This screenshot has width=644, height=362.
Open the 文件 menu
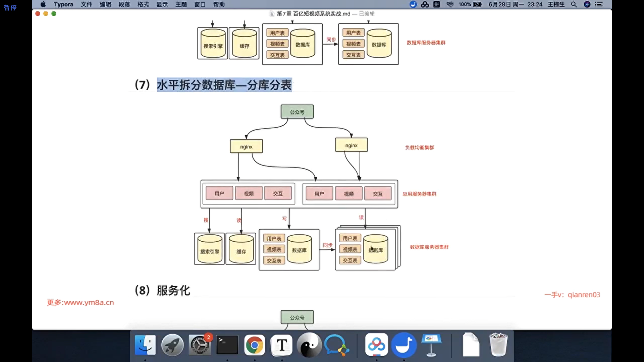click(x=86, y=4)
